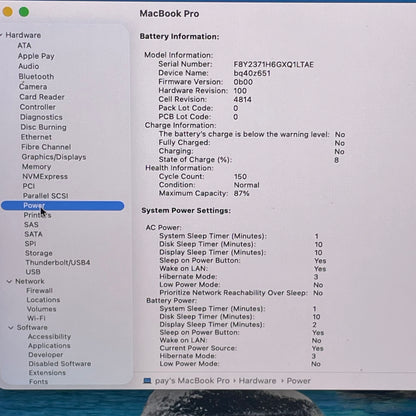The height and width of the screenshot is (416, 416).
Task: Click maximum capacity value 87%
Action: click(241, 193)
